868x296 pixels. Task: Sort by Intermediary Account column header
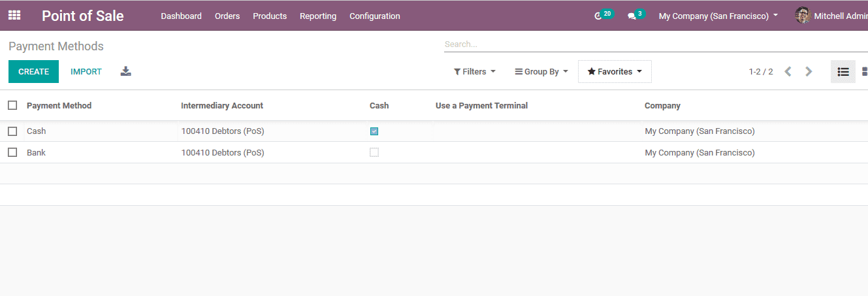pos(222,105)
